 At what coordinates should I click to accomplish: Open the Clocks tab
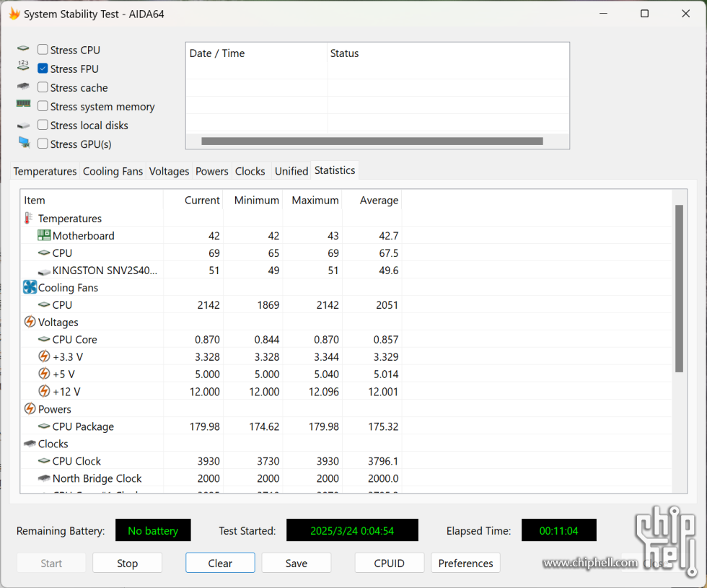pyautogui.click(x=250, y=172)
